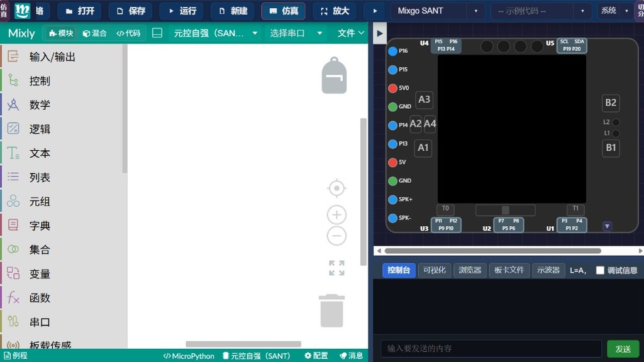Click the 元组 category icon
Screen dimensions: 644x362
tap(13, 200)
